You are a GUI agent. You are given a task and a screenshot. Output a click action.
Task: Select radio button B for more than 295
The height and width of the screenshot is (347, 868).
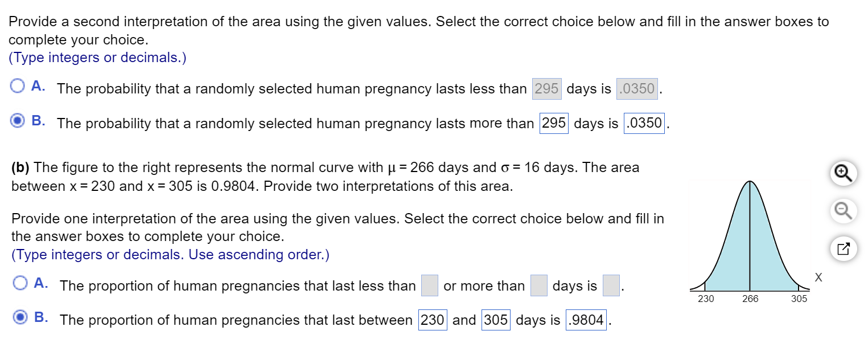(18, 120)
